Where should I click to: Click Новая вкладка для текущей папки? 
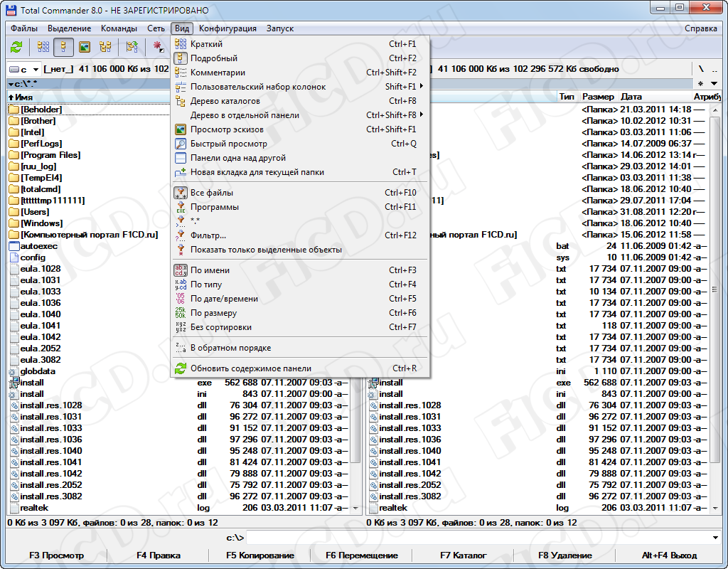(300, 172)
